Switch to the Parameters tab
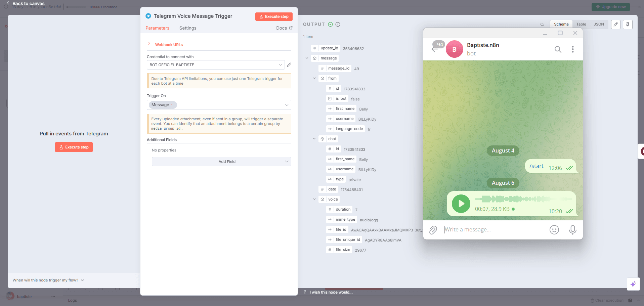The height and width of the screenshot is (306, 644). pos(157,28)
